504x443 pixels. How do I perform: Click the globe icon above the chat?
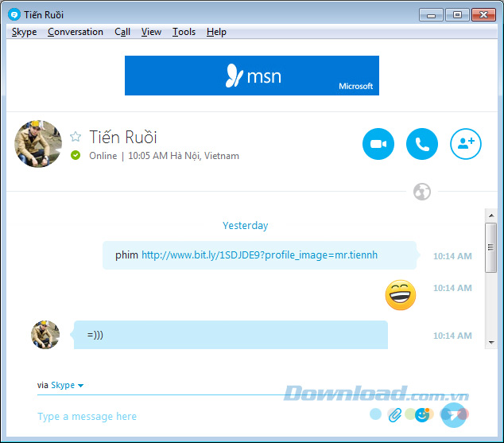[x=421, y=192]
